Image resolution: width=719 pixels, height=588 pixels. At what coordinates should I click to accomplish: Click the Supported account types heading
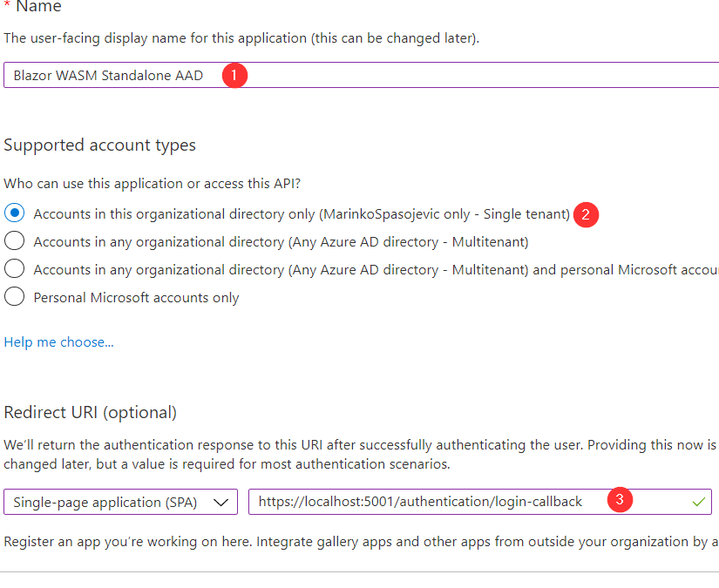[x=99, y=145]
